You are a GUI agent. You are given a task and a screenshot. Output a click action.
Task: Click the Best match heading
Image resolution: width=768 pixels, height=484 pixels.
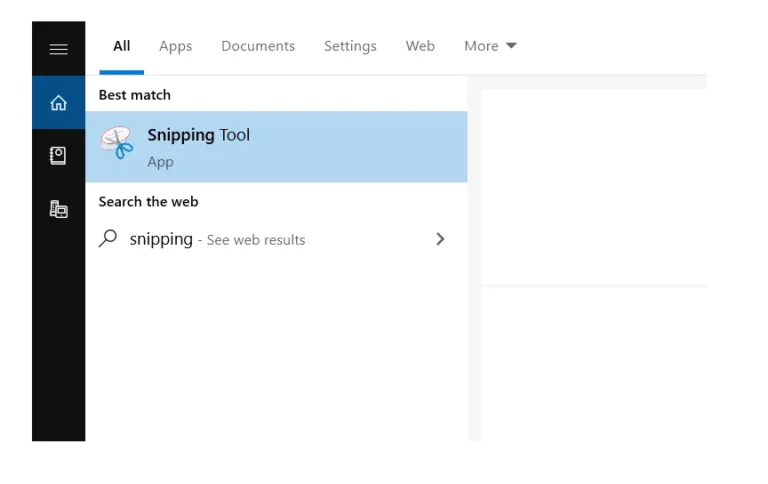coord(135,95)
